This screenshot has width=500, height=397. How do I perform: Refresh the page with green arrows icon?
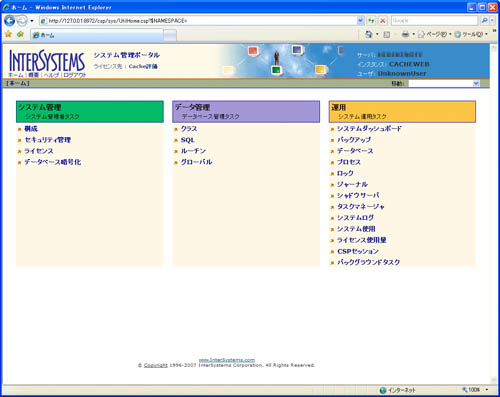[371, 21]
